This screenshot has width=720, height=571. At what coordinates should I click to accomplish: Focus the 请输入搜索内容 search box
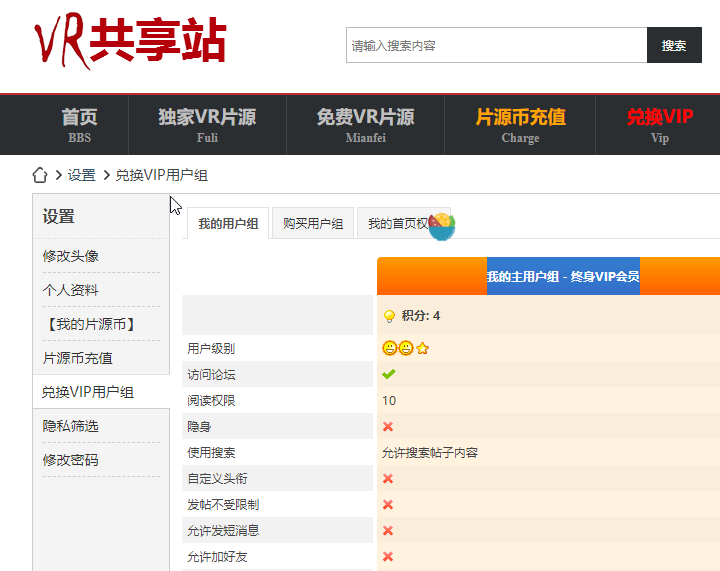pyautogui.click(x=496, y=45)
